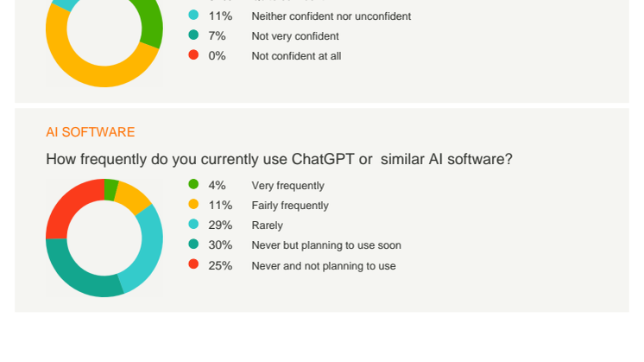Click the yellow Fairly frequently legend dot
Image resolution: width=644 pixels, height=362 pixels.
click(x=193, y=204)
